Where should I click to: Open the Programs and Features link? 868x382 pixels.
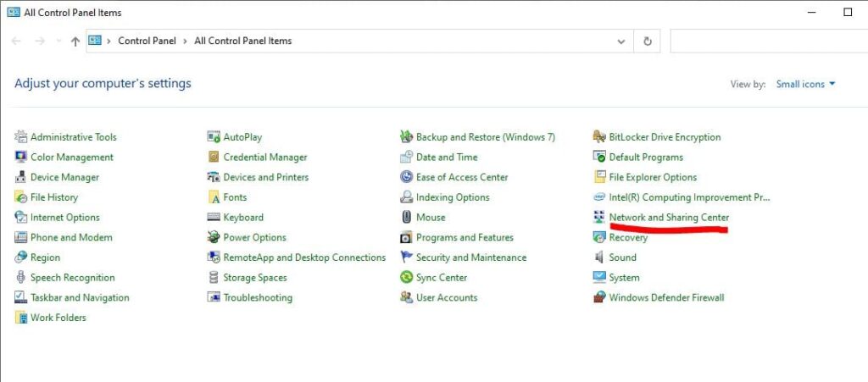tap(465, 238)
